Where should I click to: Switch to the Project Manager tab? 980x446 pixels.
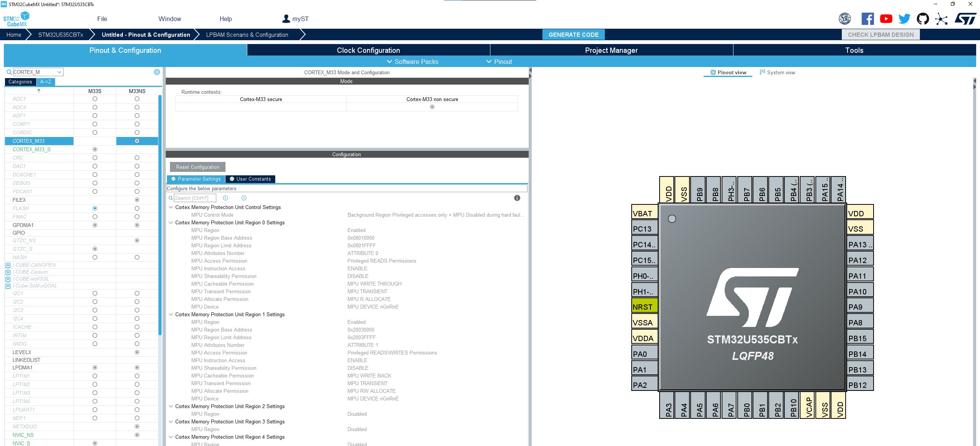[x=611, y=50]
